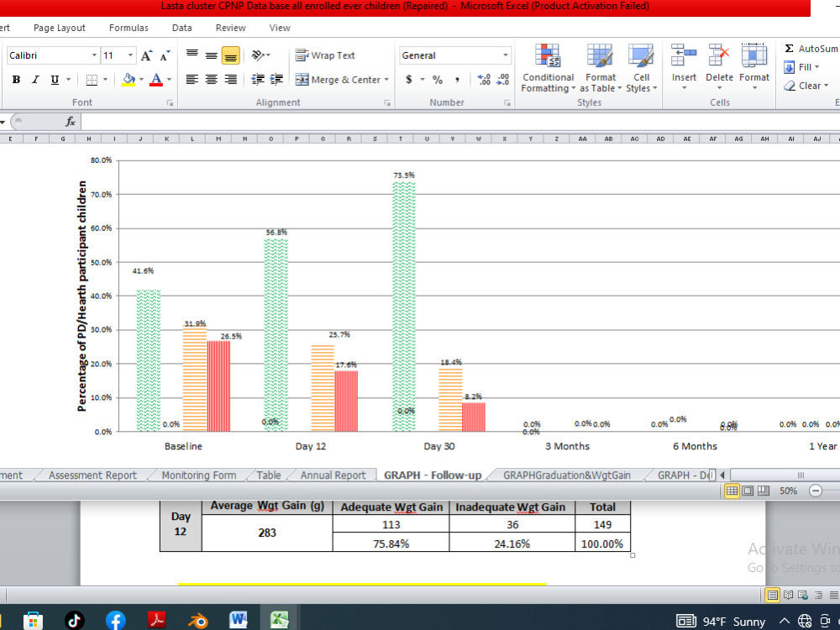Click Delete cells icon
Screen dimensions: 840x630
point(719,55)
